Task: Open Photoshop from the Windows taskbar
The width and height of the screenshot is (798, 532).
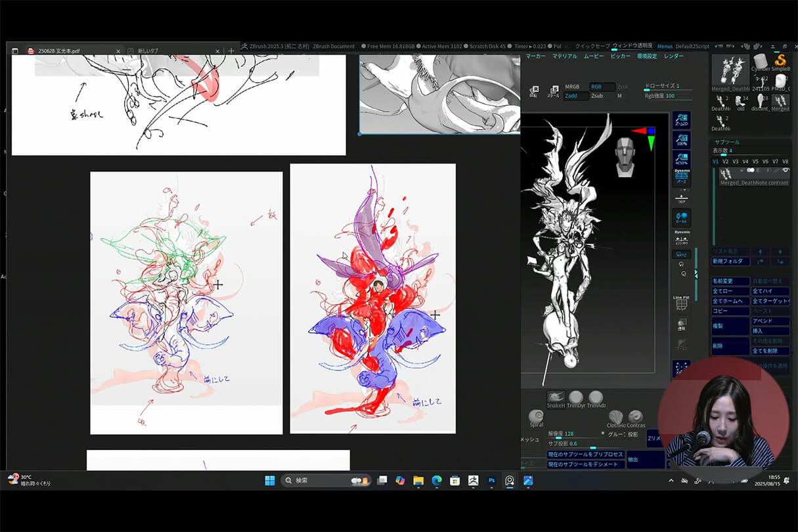Action: (491, 481)
